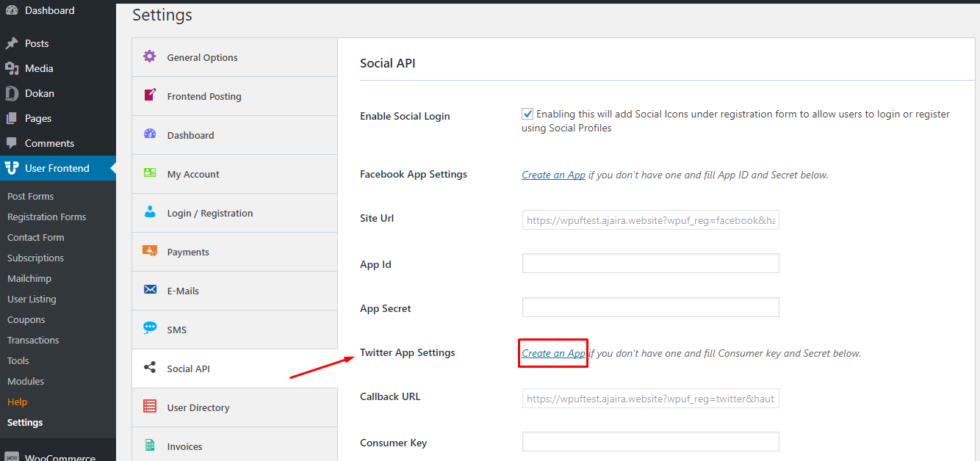Click the My Account card icon
Image resolution: width=980 pixels, height=461 pixels.
150,173
